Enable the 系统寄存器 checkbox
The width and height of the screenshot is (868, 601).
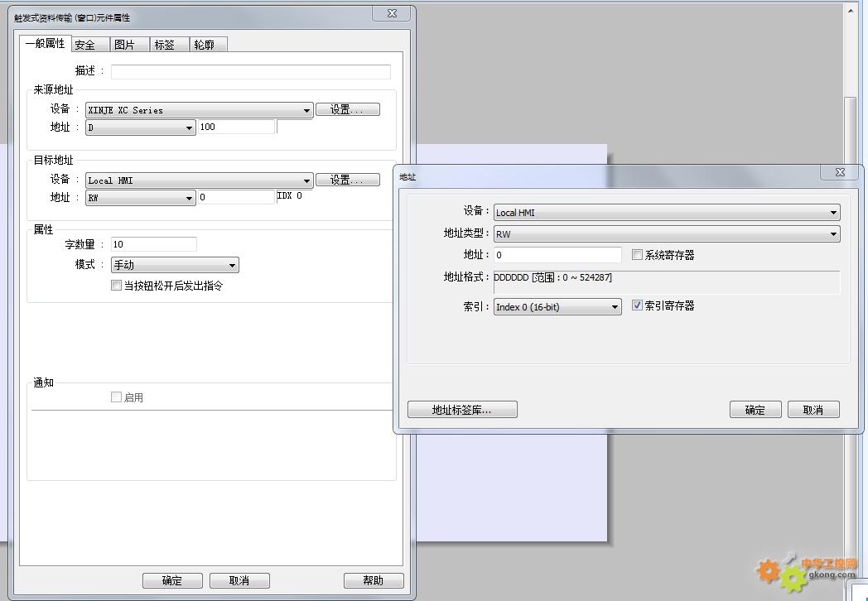coord(637,255)
